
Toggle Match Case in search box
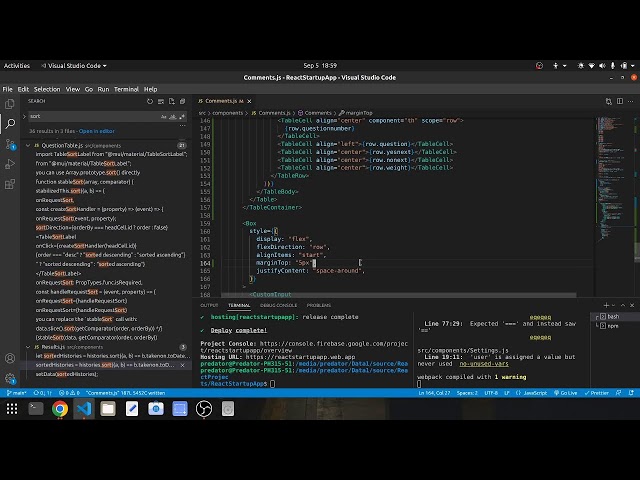coord(164,117)
